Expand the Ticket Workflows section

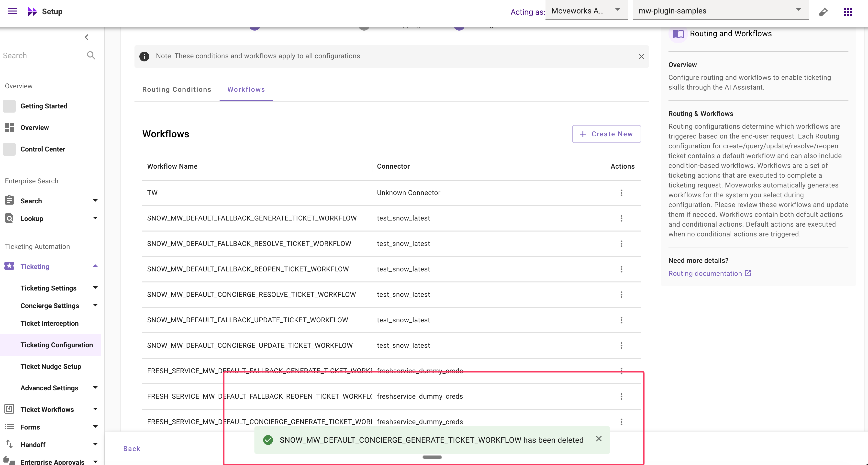pyautogui.click(x=95, y=409)
